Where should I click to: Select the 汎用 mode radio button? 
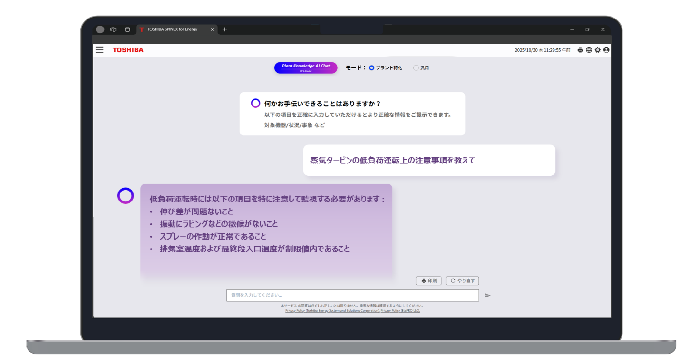416,68
